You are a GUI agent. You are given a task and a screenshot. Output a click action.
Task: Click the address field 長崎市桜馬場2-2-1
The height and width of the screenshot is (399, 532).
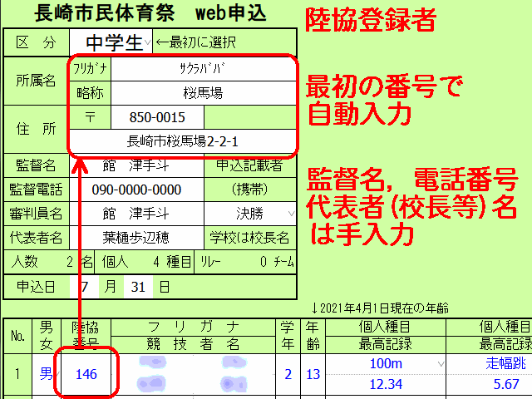pyautogui.click(x=183, y=141)
